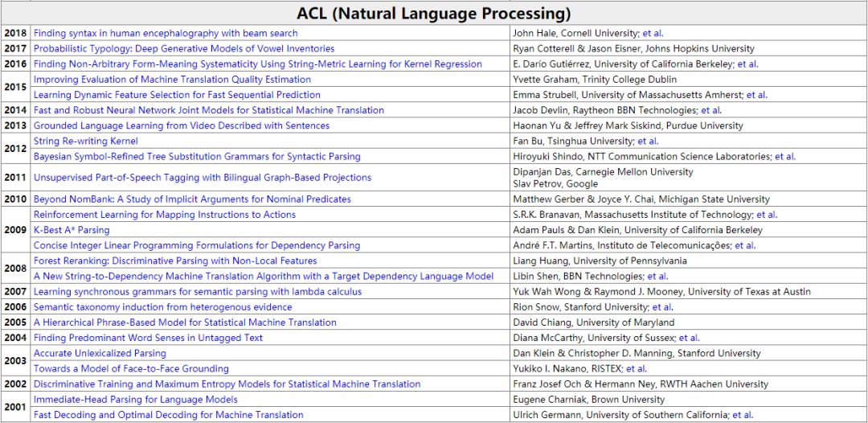Select the '2011' year cell
Viewport: 868px width, 423px height.
[x=15, y=178]
